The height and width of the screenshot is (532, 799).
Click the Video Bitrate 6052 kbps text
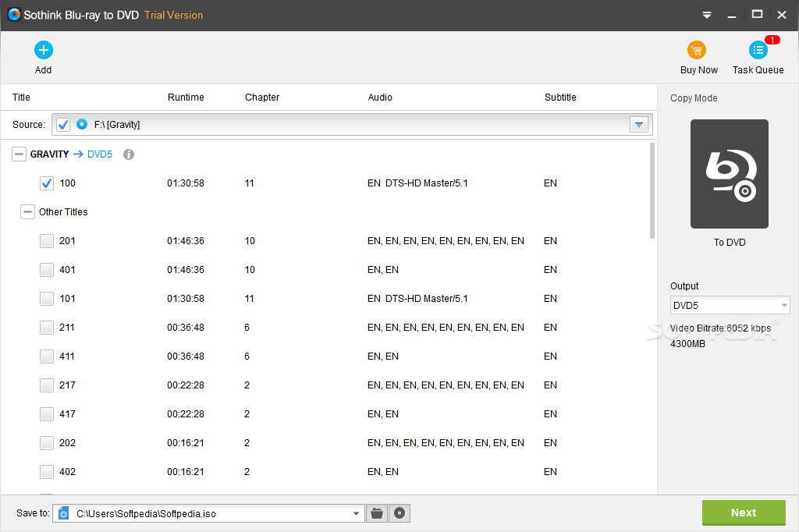pyautogui.click(x=720, y=328)
